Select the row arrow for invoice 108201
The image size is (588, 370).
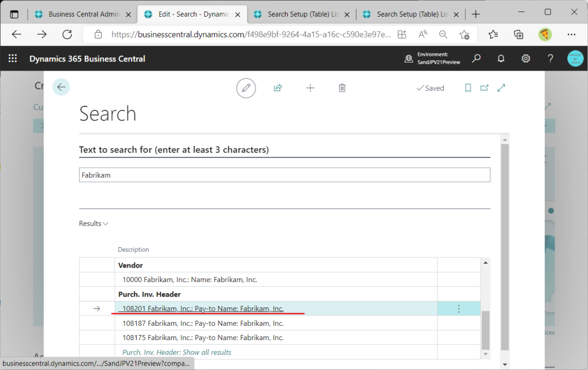point(96,309)
